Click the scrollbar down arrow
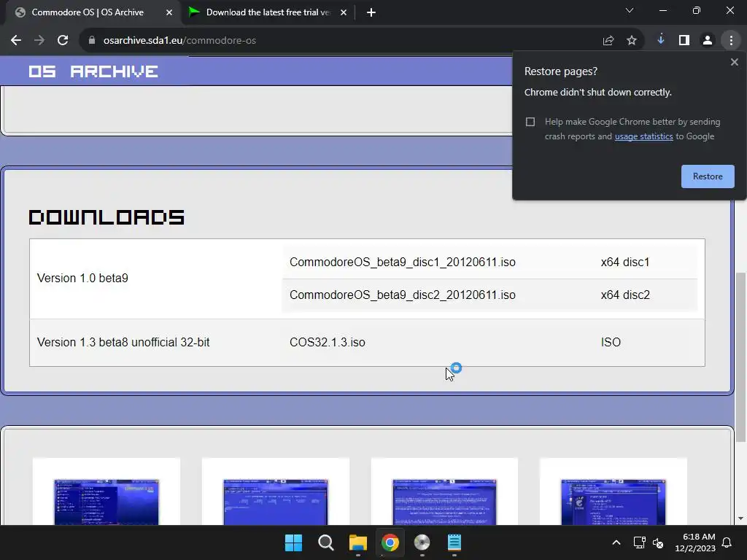Viewport: 747px width, 560px height. point(740,518)
